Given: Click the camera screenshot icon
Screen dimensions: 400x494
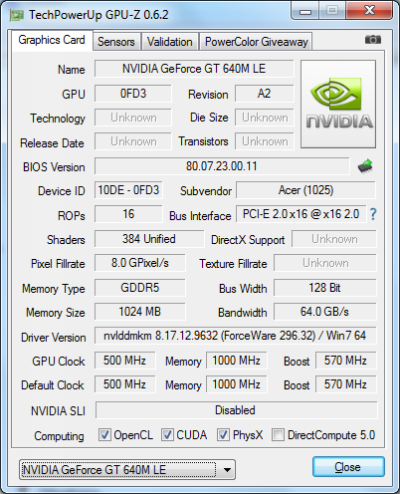Looking at the screenshot, I should (x=373, y=40).
